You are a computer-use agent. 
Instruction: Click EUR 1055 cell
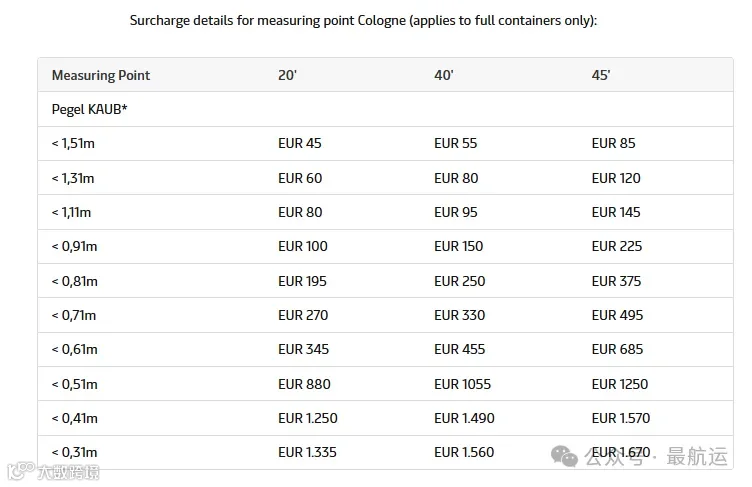462,384
